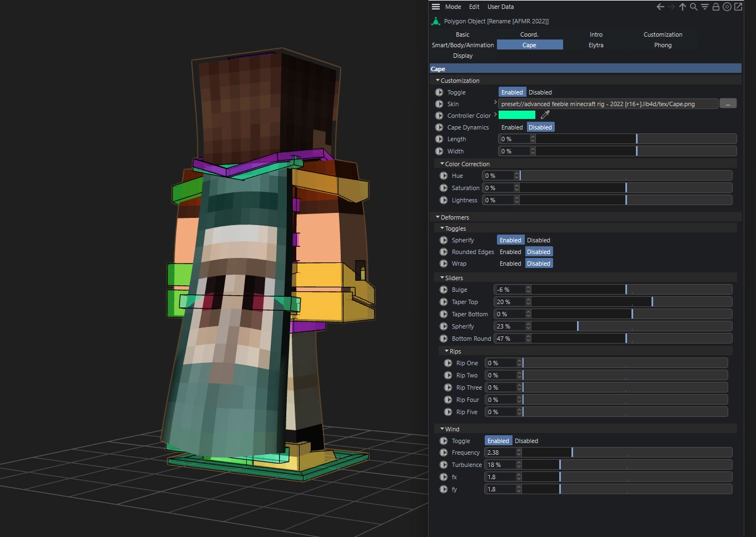
Task: Open the Phong tab
Action: pos(663,45)
